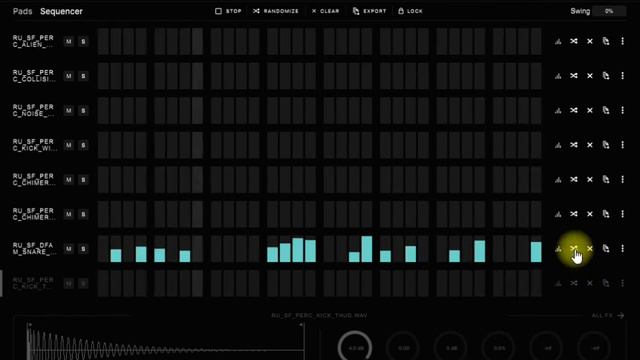Randomize the ALIEN track pattern

pyautogui.click(x=574, y=41)
